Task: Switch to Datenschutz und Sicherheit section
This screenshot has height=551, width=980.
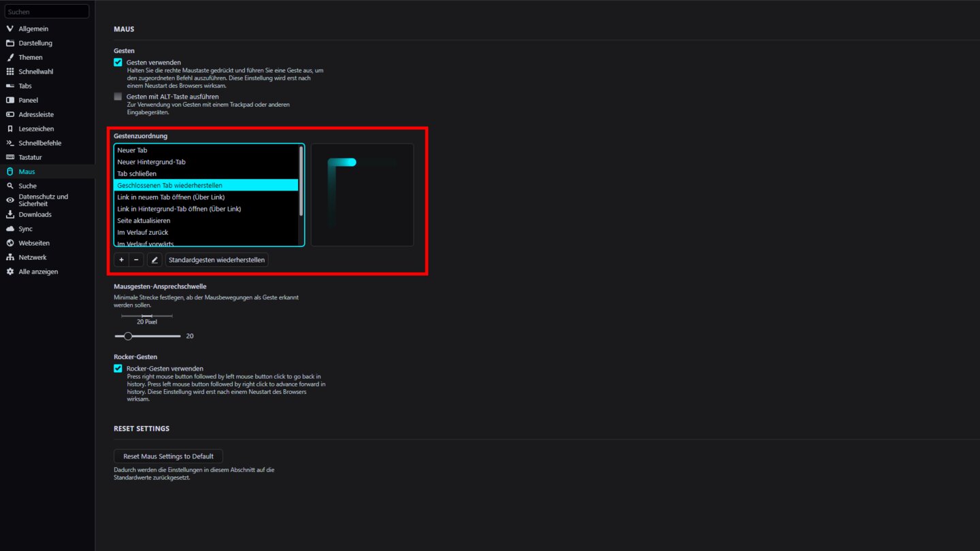Action: (43, 200)
